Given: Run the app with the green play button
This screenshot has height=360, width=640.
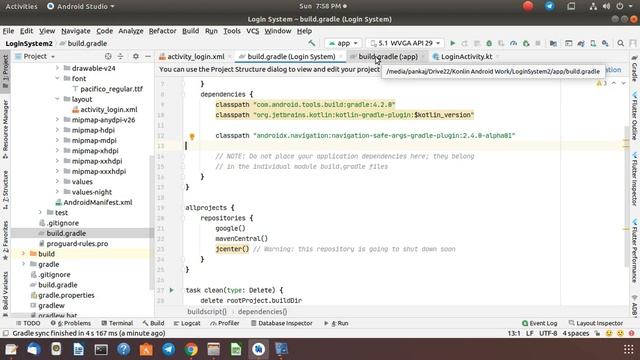Looking at the screenshot, I should click(x=452, y=43).
